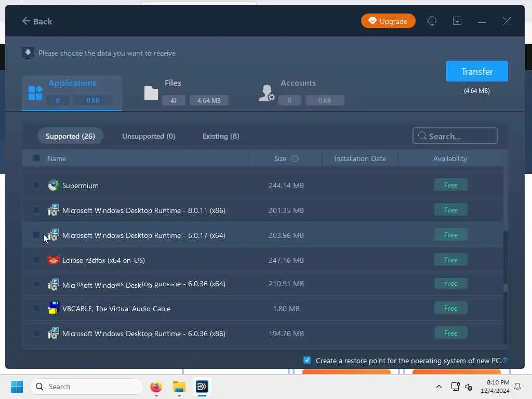Click the Supermium app icon
This screenshot has height=399, width=532.
click(x=54, y=185)
